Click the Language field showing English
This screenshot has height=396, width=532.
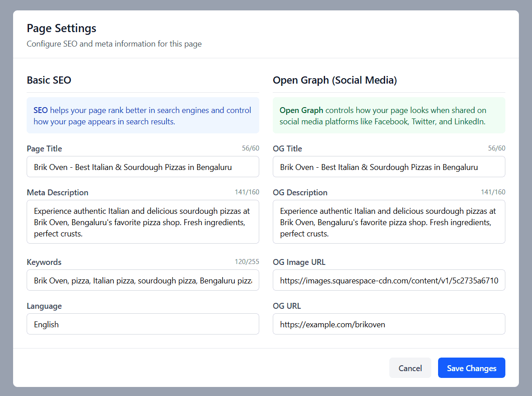[x=143, y=324]
